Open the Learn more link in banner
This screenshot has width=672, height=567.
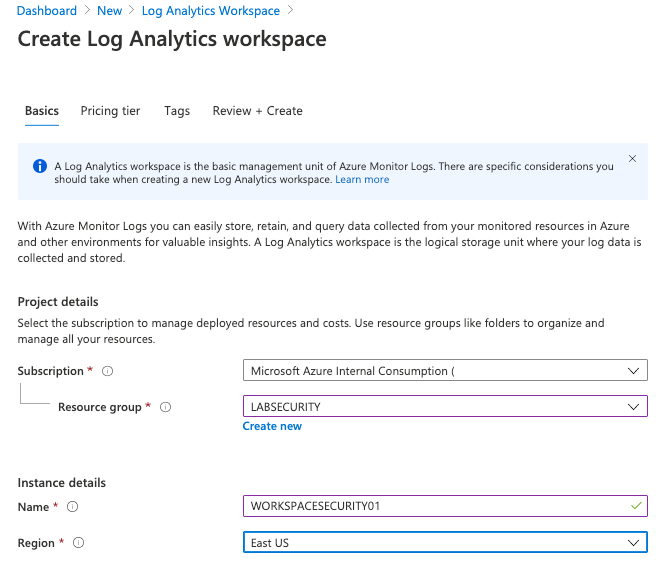(x=362, y=180)
